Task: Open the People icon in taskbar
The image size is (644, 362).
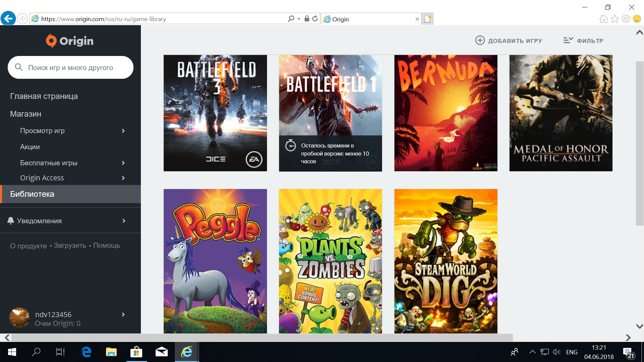Action: click(515, 352)
